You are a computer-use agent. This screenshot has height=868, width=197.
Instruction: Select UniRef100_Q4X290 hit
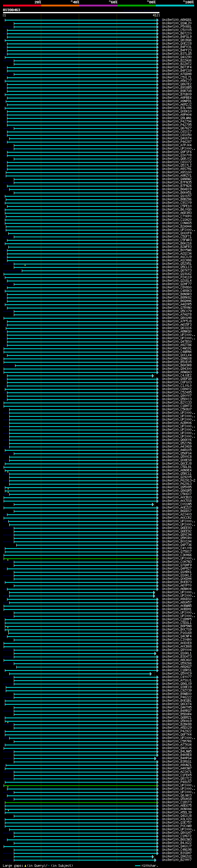176,57
